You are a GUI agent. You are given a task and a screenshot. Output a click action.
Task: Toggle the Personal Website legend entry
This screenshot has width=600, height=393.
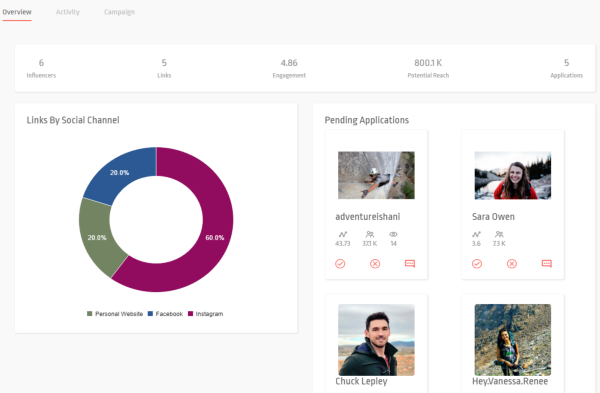[115, 314]
